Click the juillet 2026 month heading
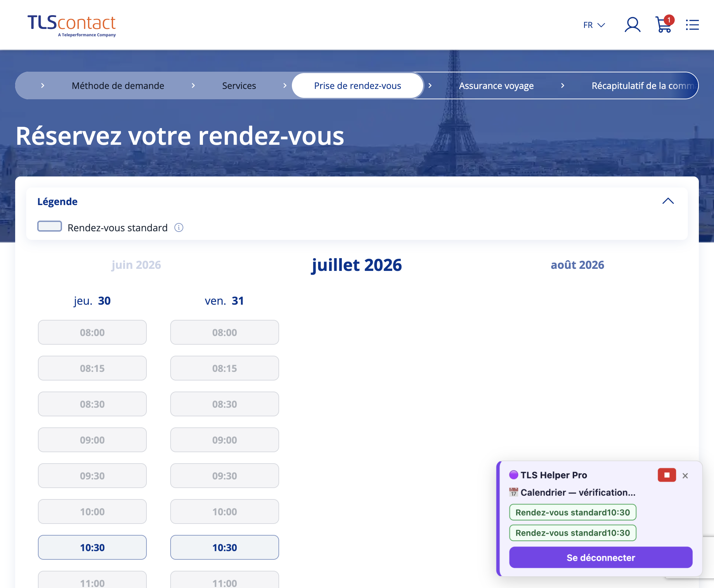Screen dimensions: 714x588 click(356, 265)
